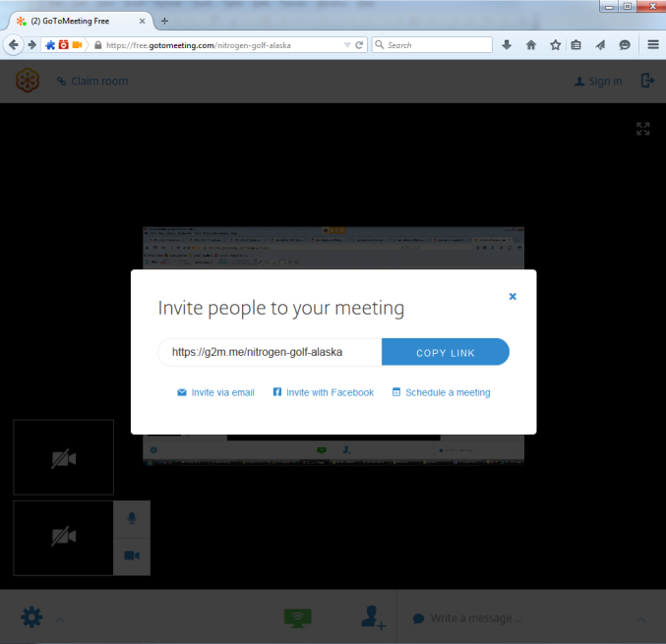The width and height of the screenshot is (666, 644).
Task: Open the downloads arrow icon
Action: pos(507,44)
